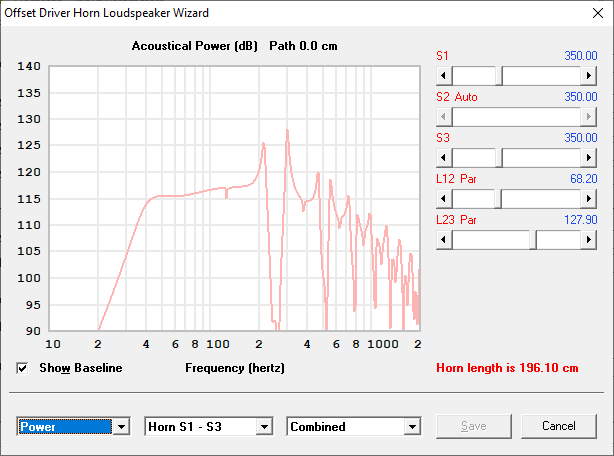Click the S3 value 350.00
The height and width of the screenshot is (456, 614).
[x=581, y=138]
